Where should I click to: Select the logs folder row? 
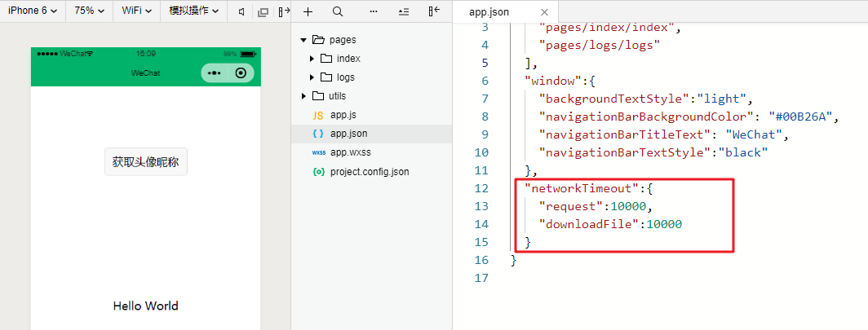371,77
